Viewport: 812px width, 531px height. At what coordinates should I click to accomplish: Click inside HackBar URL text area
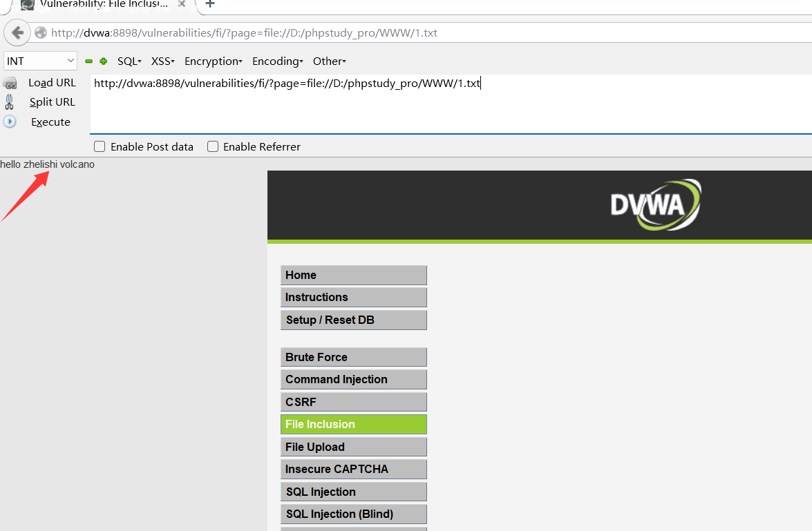(451, 104)
